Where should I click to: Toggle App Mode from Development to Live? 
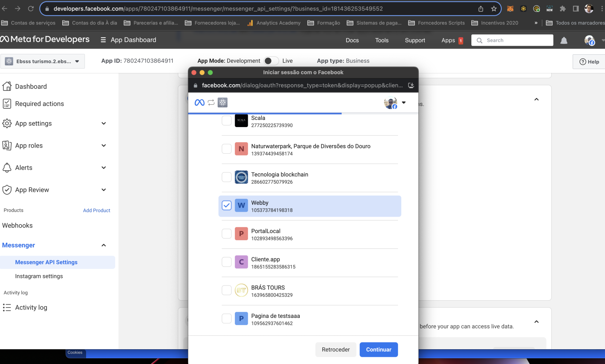tap(271, 61)
